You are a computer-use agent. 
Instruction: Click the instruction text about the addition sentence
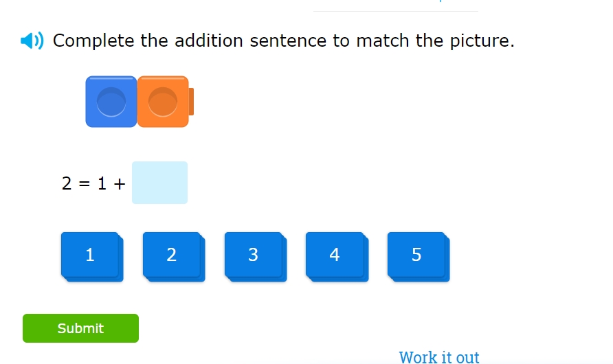(283, 41)
